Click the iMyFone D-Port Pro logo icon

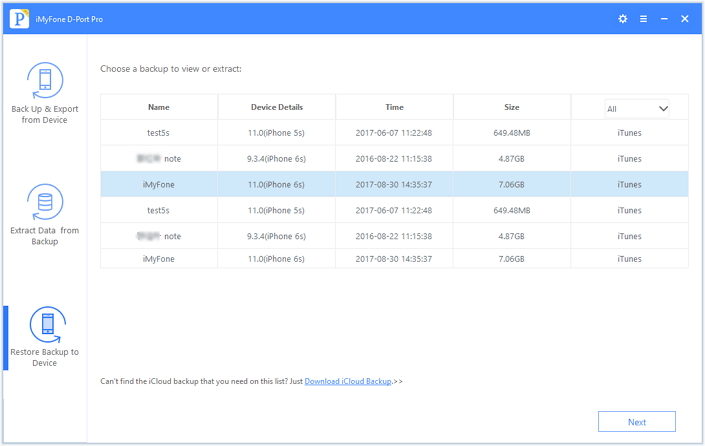click(x=19, y=19)
